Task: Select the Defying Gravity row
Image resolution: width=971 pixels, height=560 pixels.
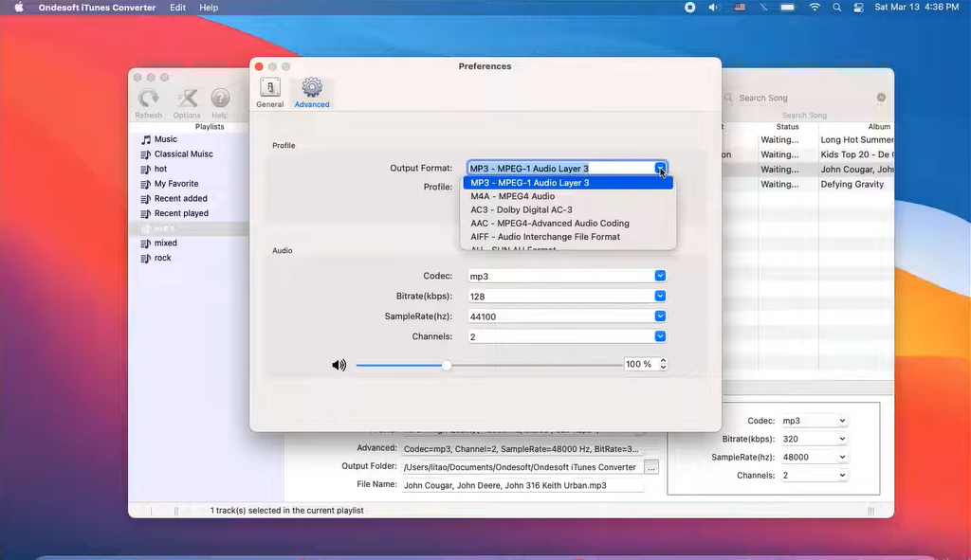Action: pyautogui.click(x=852, y=185)
